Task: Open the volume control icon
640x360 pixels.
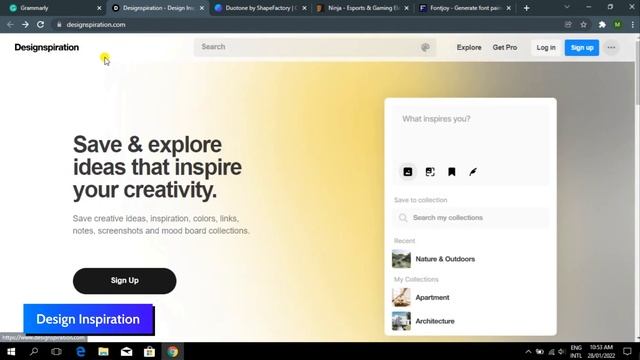Action: click(561, 351)
